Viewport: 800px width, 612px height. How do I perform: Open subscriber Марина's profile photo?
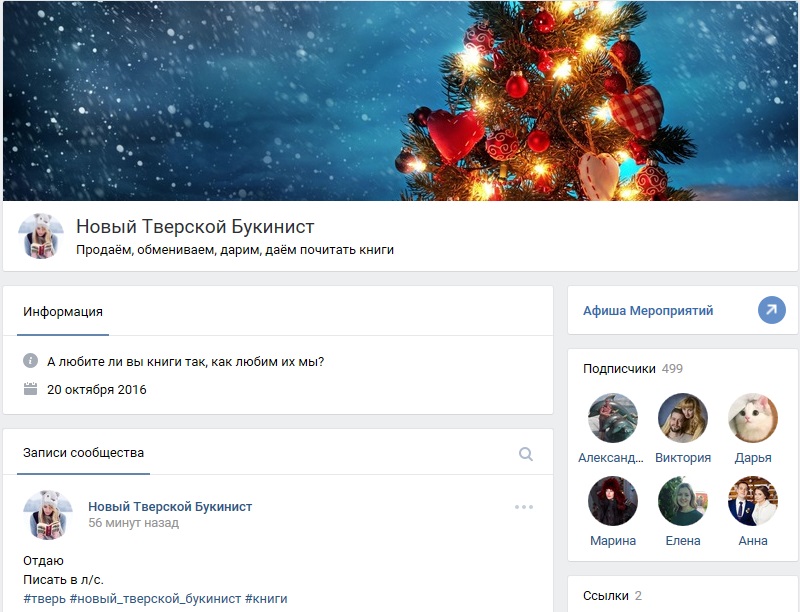(613, 501)
